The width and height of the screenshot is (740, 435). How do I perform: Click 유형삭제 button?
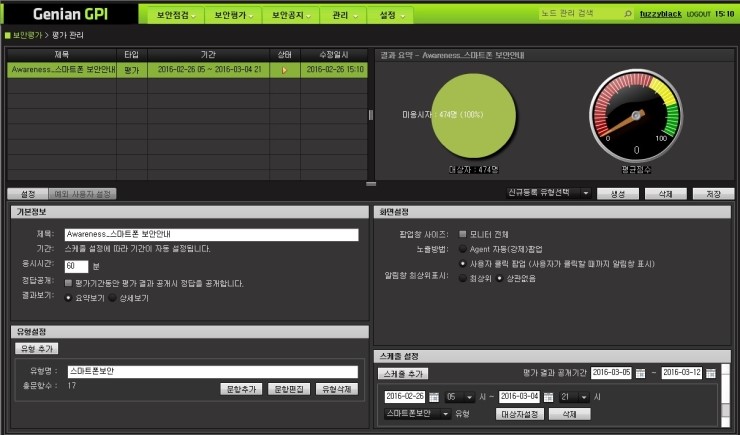[x=336, y=389]
